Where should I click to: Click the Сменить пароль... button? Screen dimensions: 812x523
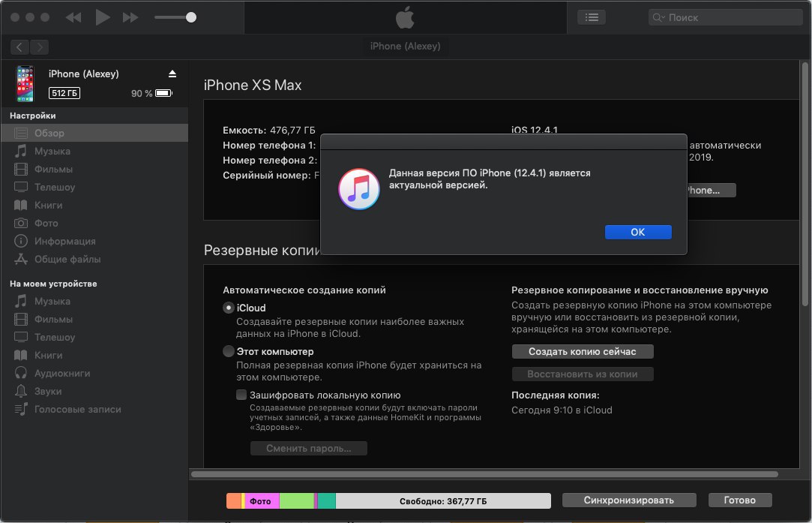309,449
